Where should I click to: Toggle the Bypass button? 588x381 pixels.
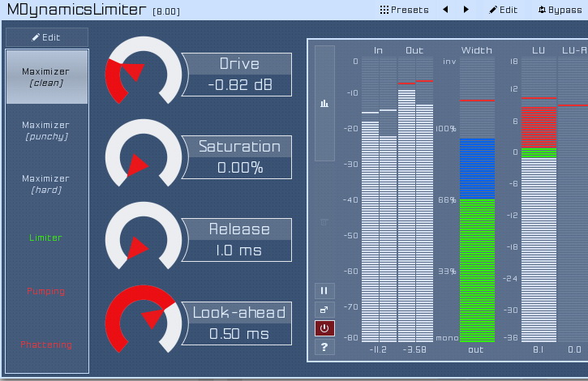(560, 10)
